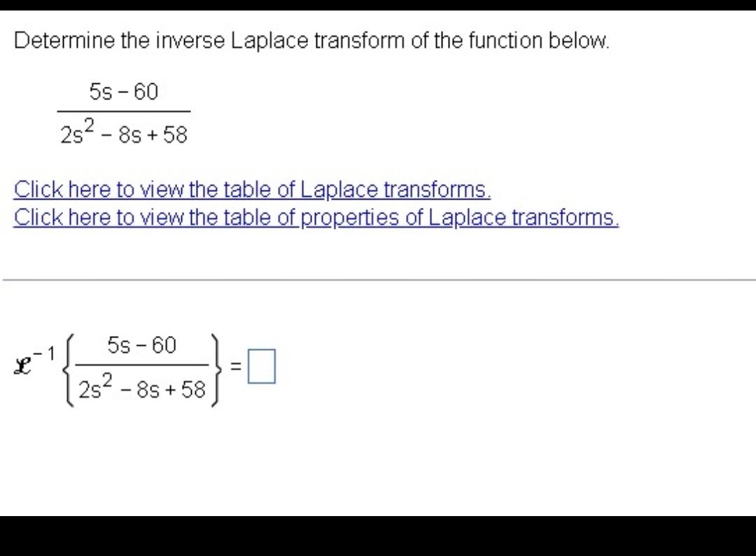The image size is (756, 556).
Task: Open the table of Laplace transforms link
Action: (x=252, y=189)
